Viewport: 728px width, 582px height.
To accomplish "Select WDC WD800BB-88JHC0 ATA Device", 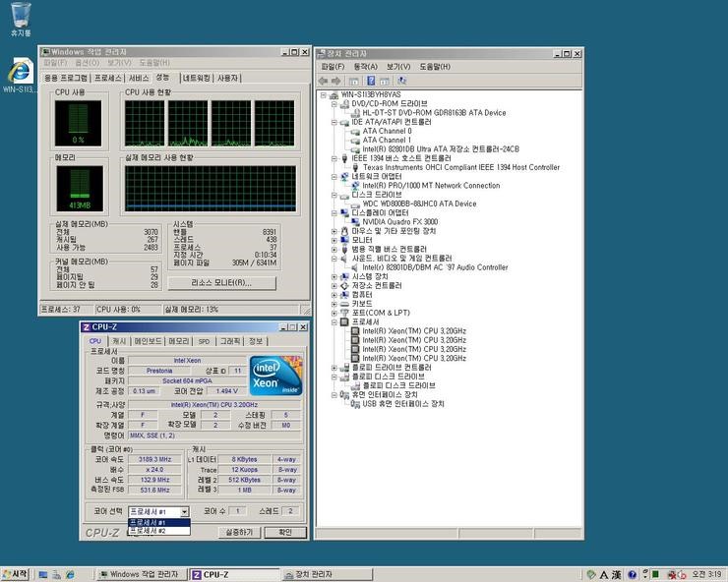I will [419, 204].
